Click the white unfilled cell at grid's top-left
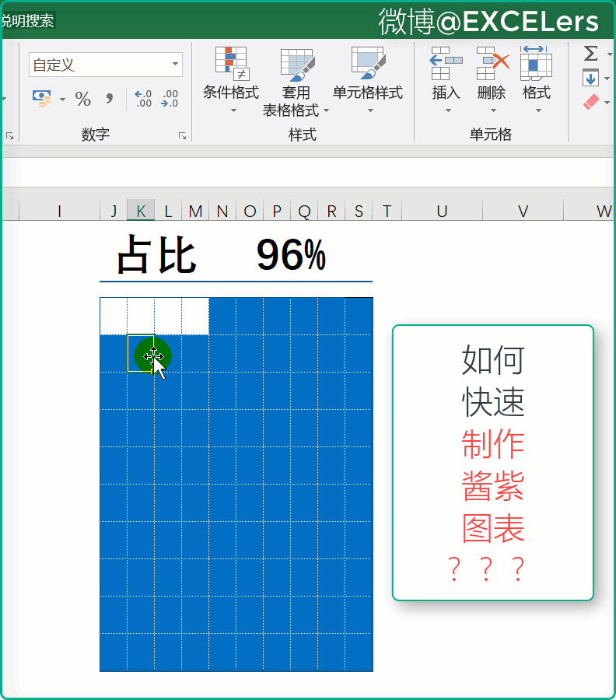 (114, 316)
